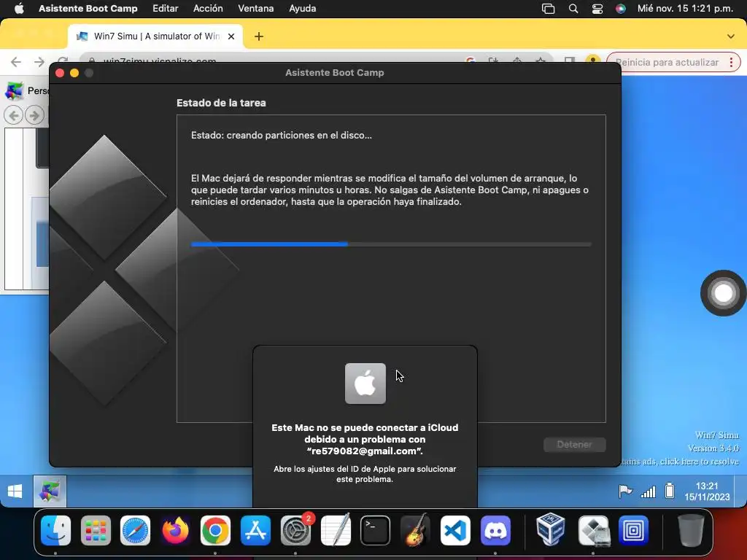Image resolution: width=747 pixels, height=560 pixels.
Task: Launch Safari from the dock
Action: [135, 530]
